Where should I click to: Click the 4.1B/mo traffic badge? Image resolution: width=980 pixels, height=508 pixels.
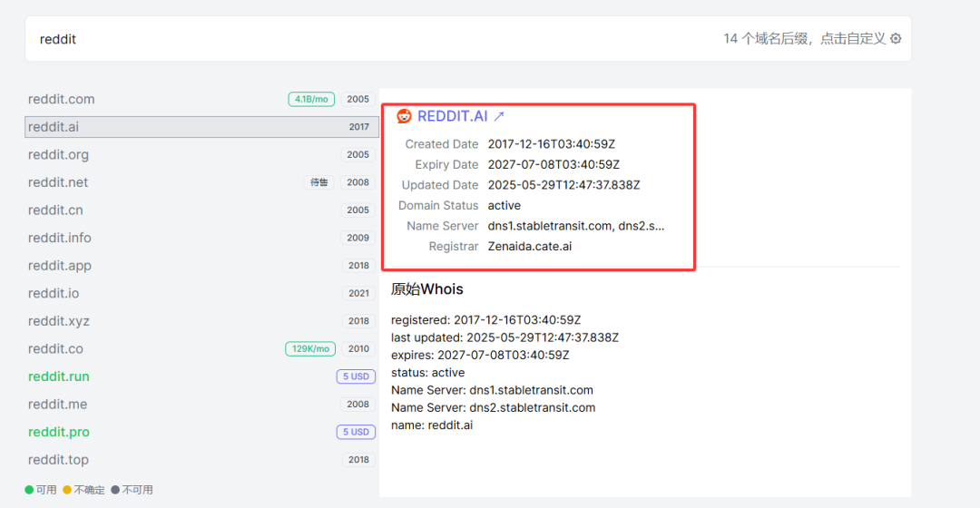[311, 100]
